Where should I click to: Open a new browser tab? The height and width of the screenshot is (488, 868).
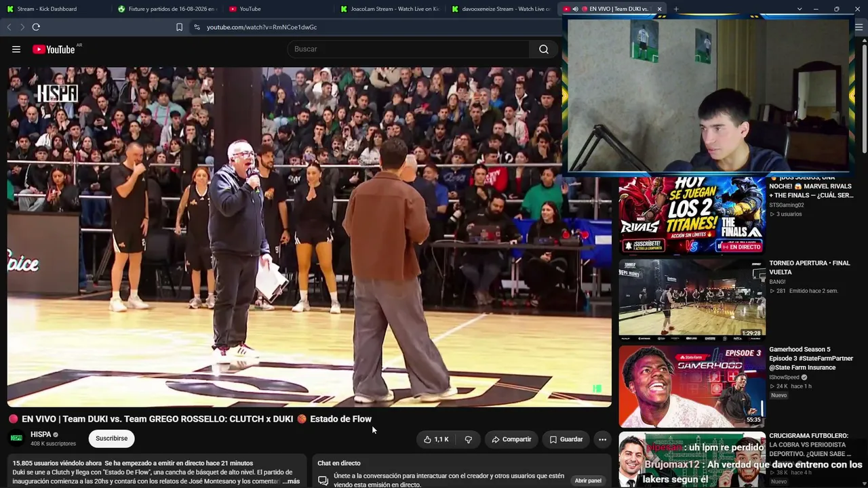click(x=676, y=9)
